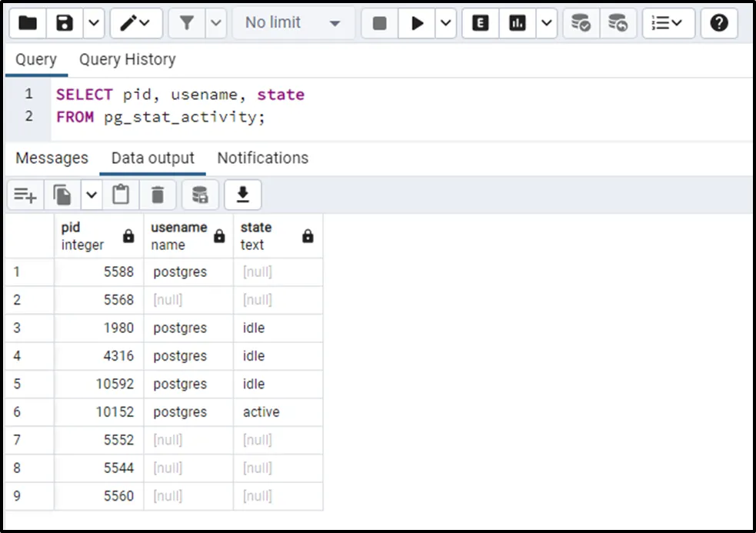Click the Stop query square button
The width and height of the screenshot is (756, 533).
tap(379, 23)
